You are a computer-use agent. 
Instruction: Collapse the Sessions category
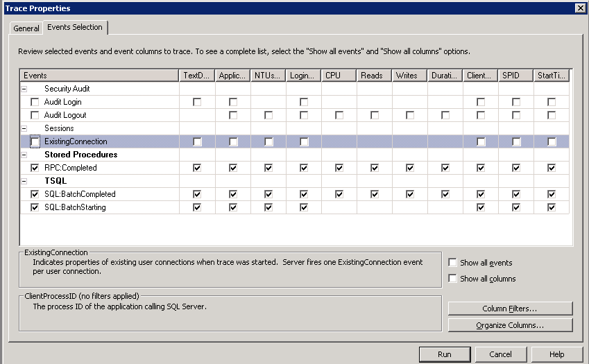pos(24,128)
